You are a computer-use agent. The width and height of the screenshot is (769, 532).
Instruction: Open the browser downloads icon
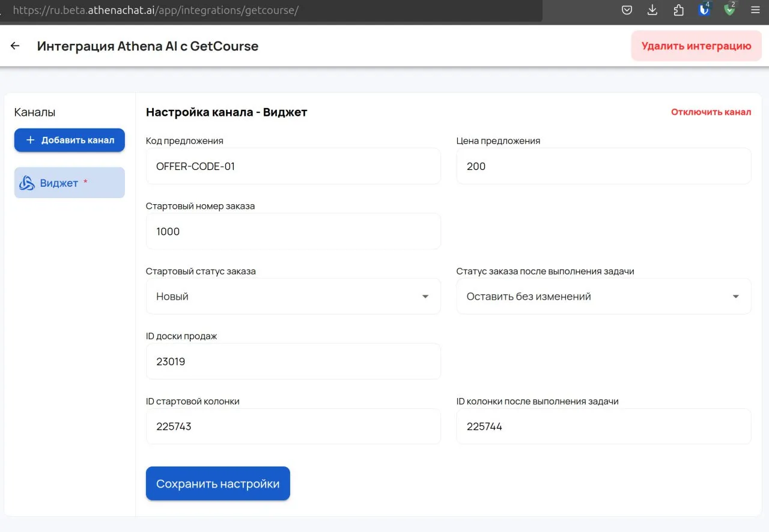652,10
